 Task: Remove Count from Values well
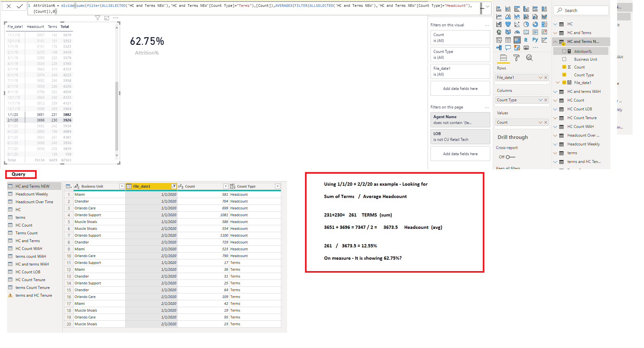tap(546, 122)
